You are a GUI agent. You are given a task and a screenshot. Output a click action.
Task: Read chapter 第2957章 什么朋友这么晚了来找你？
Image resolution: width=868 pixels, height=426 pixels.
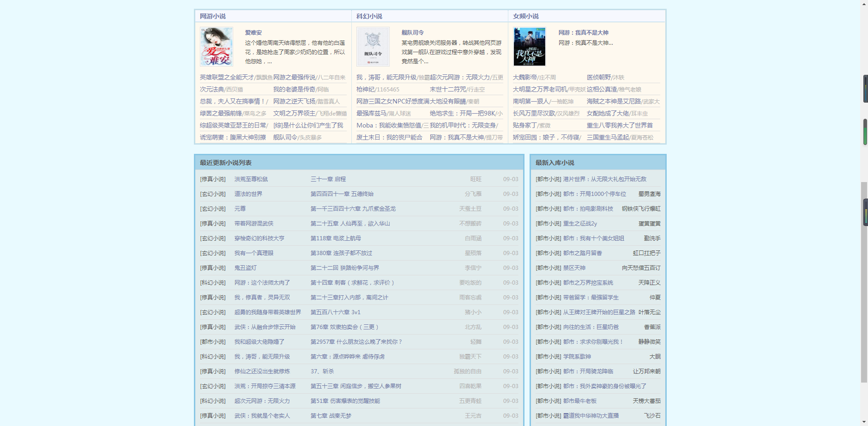(x=356, y=342)
